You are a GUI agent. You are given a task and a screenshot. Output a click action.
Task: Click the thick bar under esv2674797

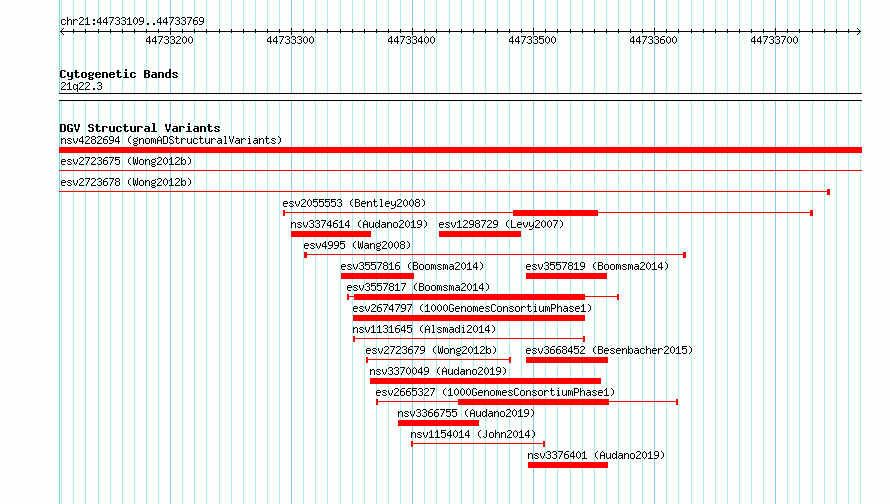pyautogui.click(x=469, y=318)
